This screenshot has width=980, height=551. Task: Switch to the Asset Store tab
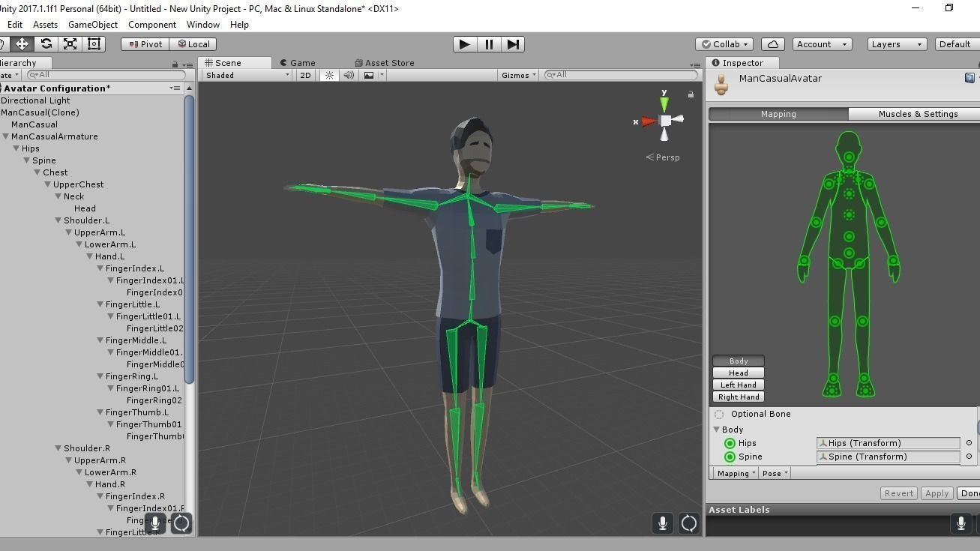click(x=385, y=63)
